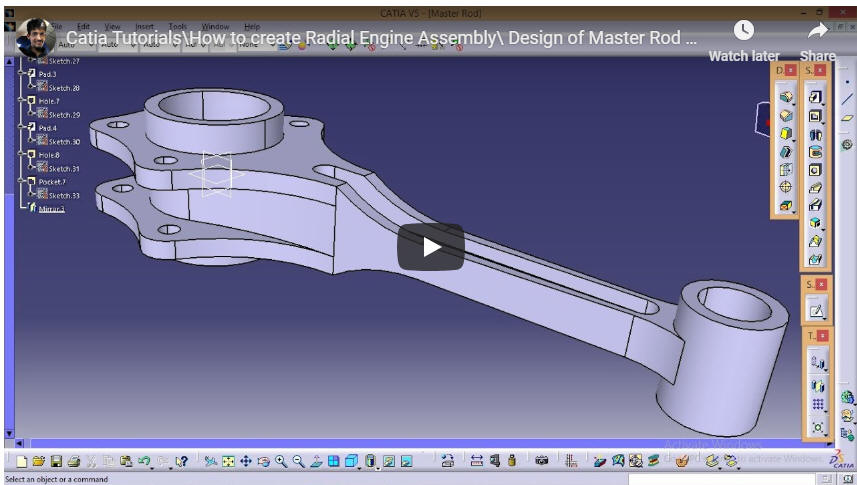Select Mirror.3 in the tree

51,209
